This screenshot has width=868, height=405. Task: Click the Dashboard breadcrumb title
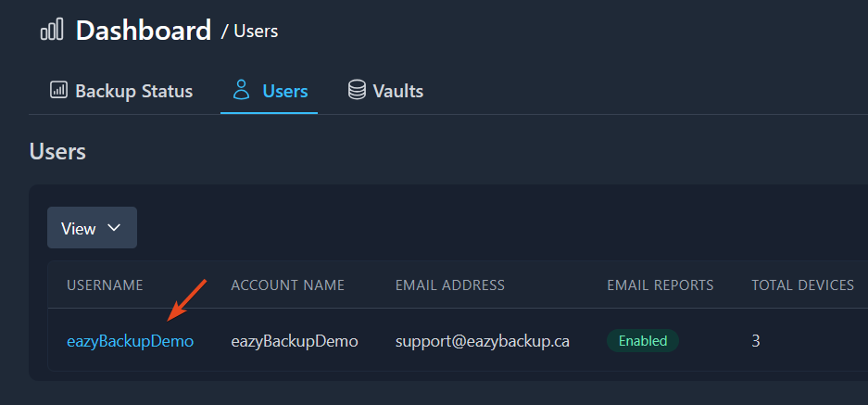click(x=144, y=31)
